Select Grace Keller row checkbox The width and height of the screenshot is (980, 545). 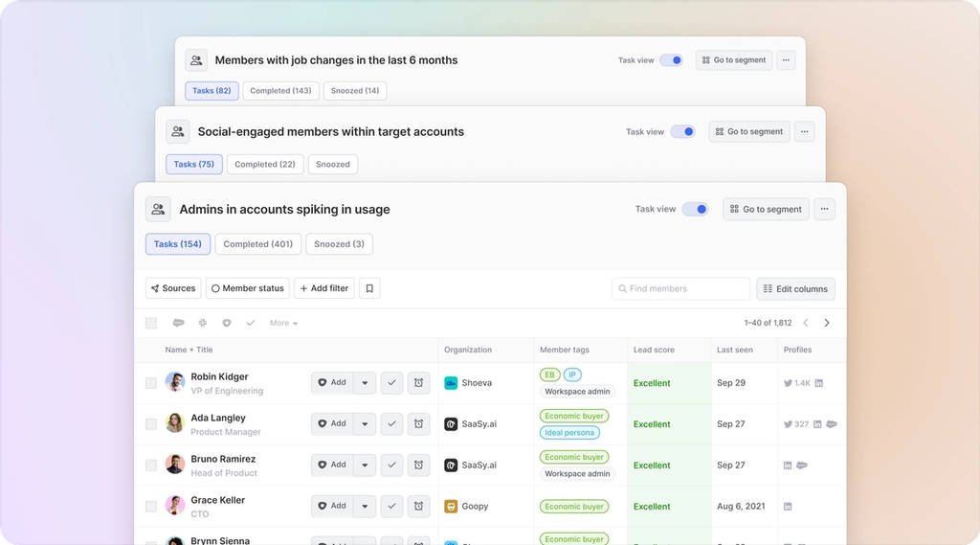[x=151, y=506]
